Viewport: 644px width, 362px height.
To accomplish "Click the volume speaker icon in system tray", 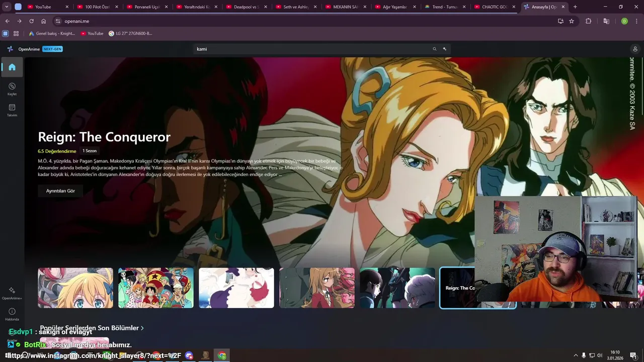I will click(x=600, y=355).
